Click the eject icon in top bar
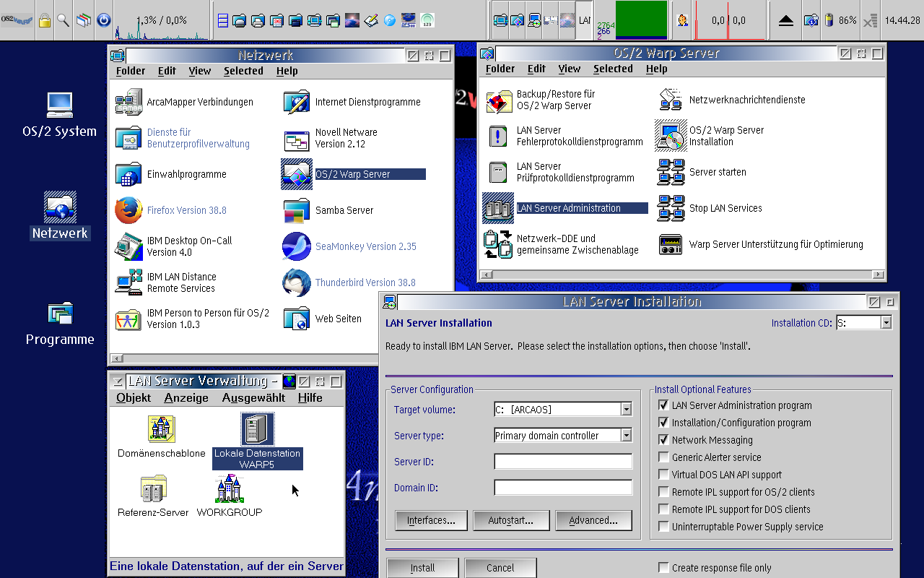The width and height of the screenshot is (924, 578). (x=786, y=21)
